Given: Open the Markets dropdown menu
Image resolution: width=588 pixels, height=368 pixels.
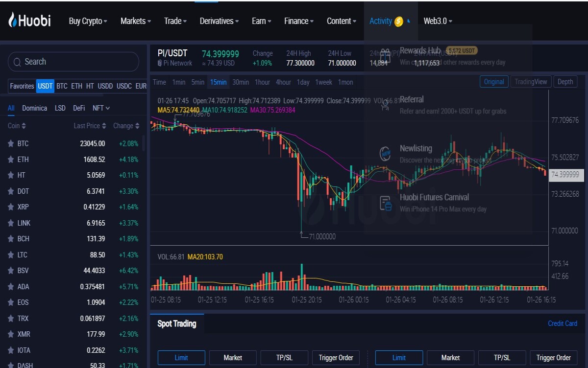Looking at the screenshot, I should point(136,21).
